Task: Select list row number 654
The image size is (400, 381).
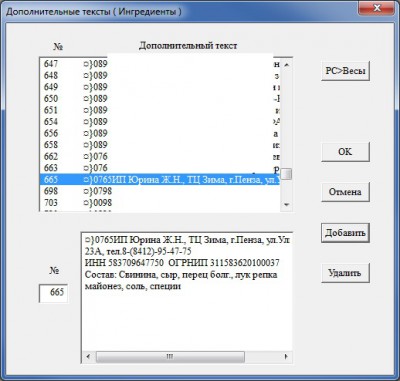Action: coord(160,122)
